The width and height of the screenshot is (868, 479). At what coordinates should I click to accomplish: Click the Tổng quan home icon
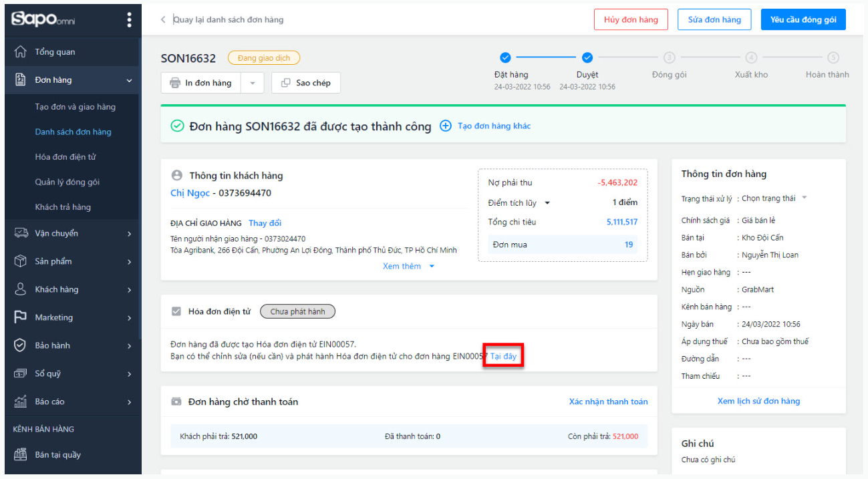(x=21, y=51)
